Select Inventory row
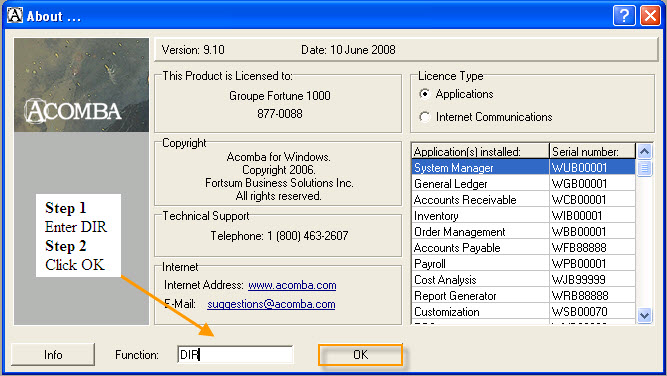The height and width of the screenshot is (376, 667). (523, 216)
